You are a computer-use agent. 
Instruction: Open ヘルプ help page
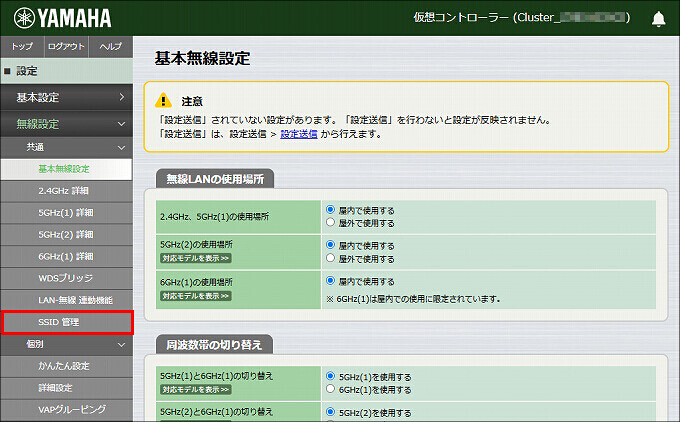(x=111, y=46)
